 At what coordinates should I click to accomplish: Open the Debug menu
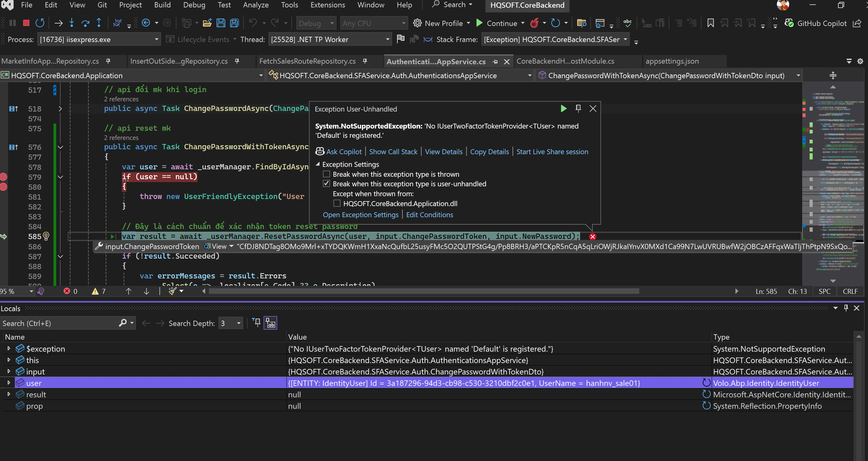pyautogui.click(x=194, y=5)
